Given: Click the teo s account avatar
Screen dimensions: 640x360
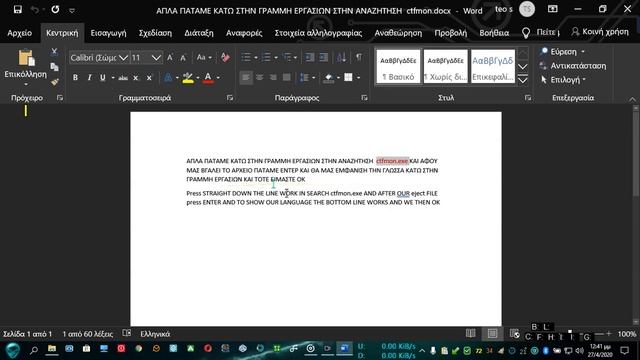Looking at the screenshot, I should (x=527, y=9).
